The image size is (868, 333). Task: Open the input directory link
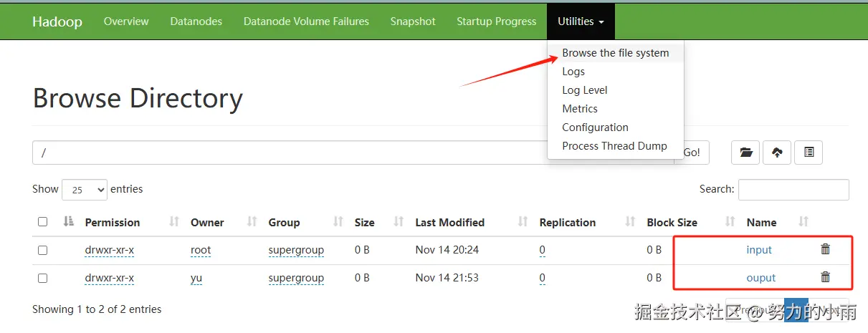[x=759, y=250]
